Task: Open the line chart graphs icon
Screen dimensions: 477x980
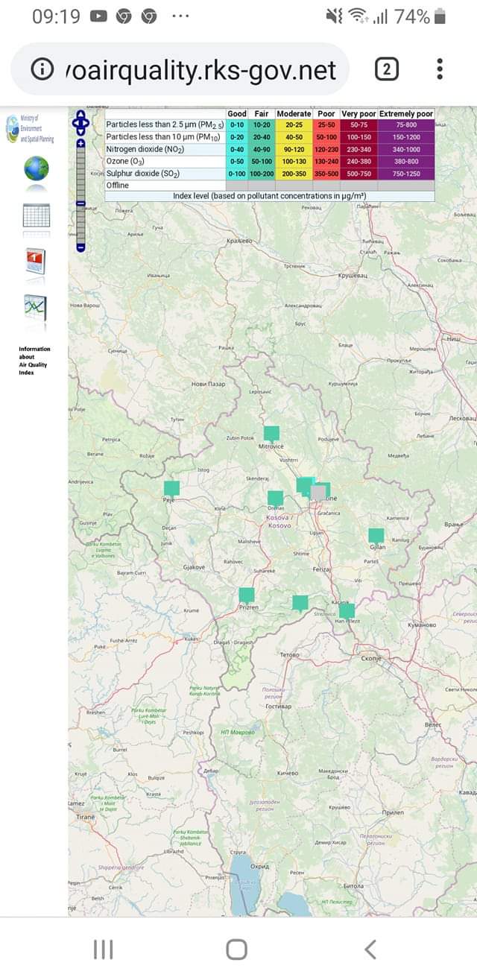Action: [35, 307]
